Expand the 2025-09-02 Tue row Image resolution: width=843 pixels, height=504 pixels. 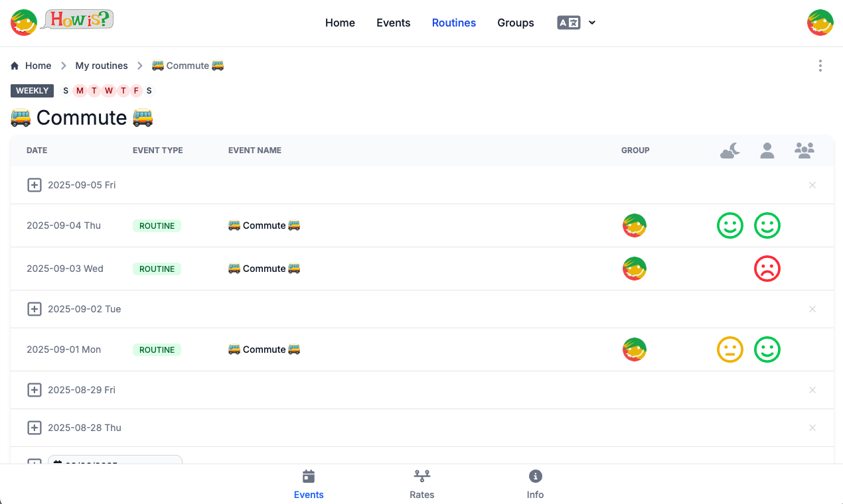point(34,309)
